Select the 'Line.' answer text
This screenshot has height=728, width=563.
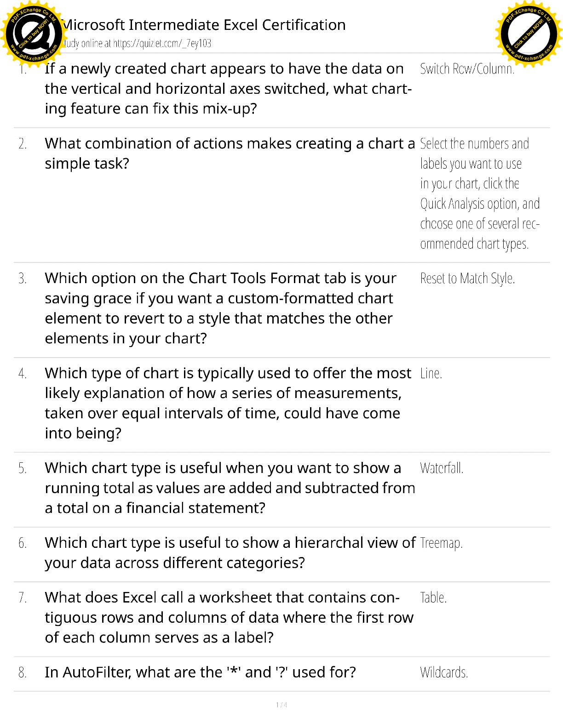[431, 374]
